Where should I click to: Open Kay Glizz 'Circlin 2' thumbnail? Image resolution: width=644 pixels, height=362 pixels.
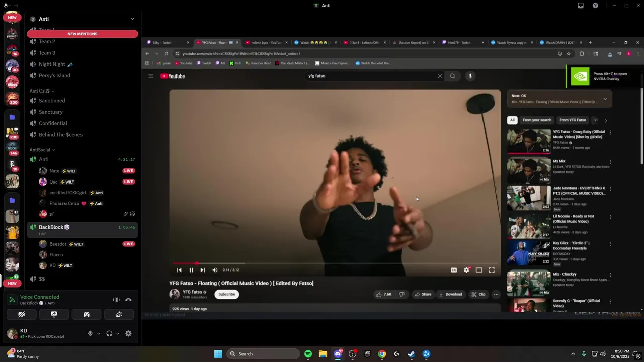(529, 253)
